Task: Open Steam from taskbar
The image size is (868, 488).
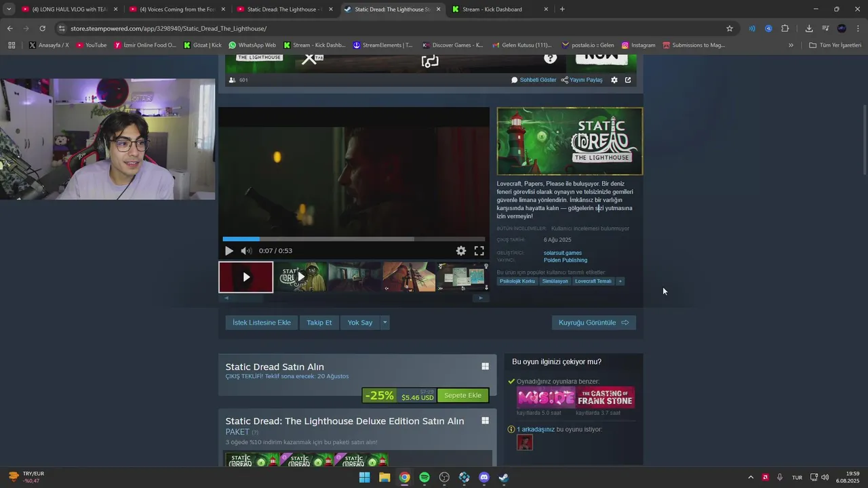Action: (504, 477)
